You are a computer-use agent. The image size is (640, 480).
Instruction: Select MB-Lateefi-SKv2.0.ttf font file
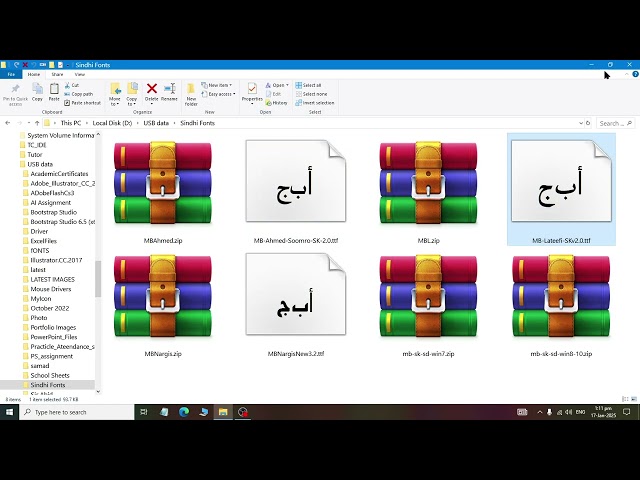click(x=561, y=190)
